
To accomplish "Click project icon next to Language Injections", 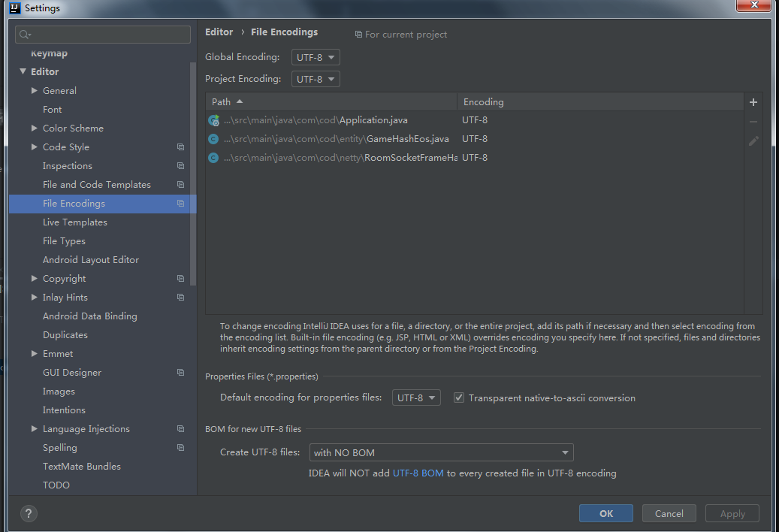I will [x=181, y=428].
